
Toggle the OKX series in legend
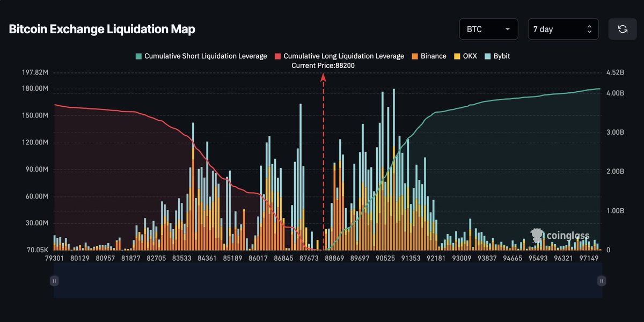pos(465,56)
